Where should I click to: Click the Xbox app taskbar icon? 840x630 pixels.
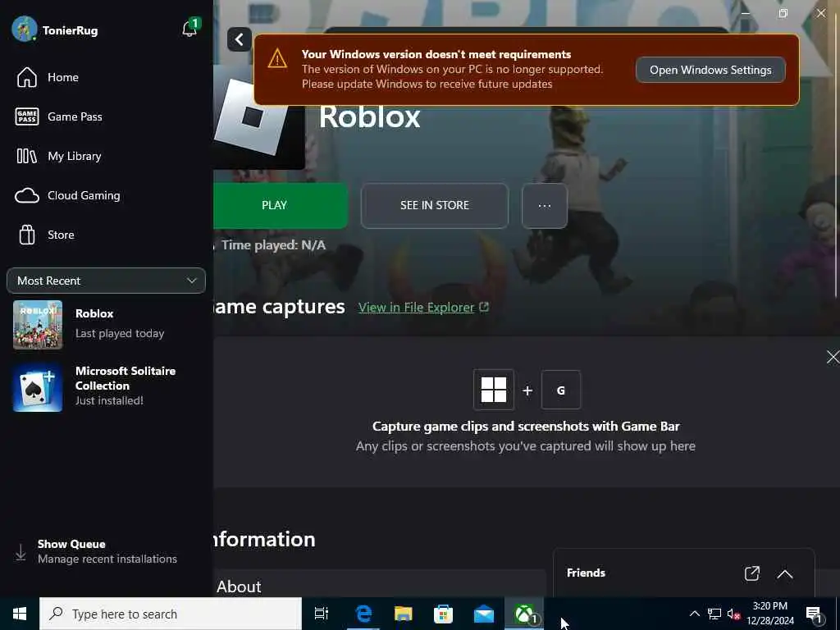point(524,614)
